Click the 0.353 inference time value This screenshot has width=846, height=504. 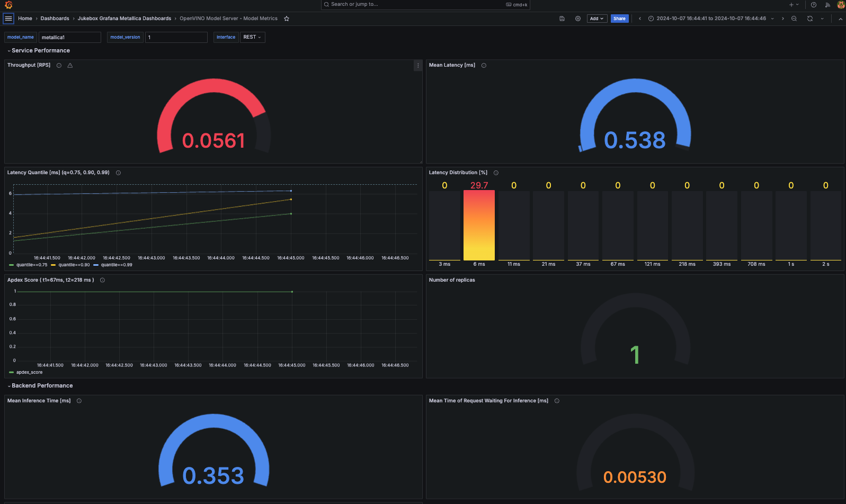point(213,476)
